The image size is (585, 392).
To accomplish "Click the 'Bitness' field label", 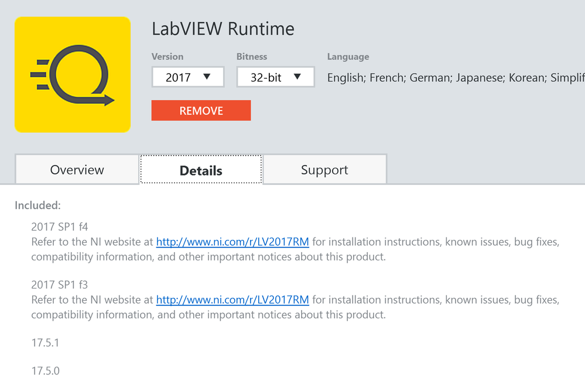I will [x=252, y=57].
